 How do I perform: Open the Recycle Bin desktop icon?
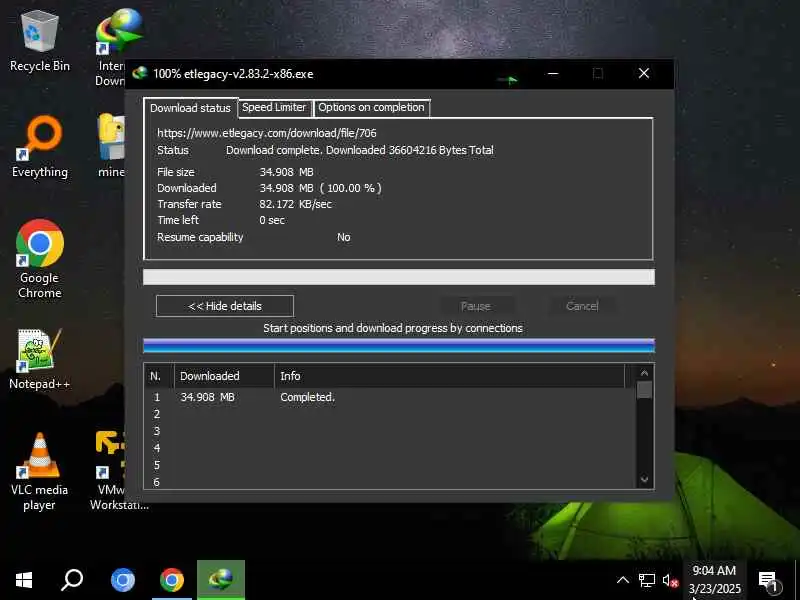point(39,42)
